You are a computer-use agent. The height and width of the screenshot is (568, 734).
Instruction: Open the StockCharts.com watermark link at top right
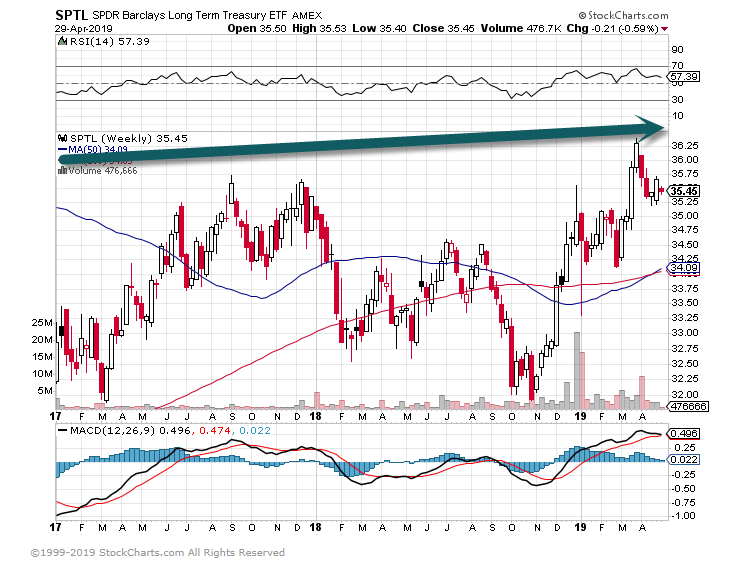(628, 15)
